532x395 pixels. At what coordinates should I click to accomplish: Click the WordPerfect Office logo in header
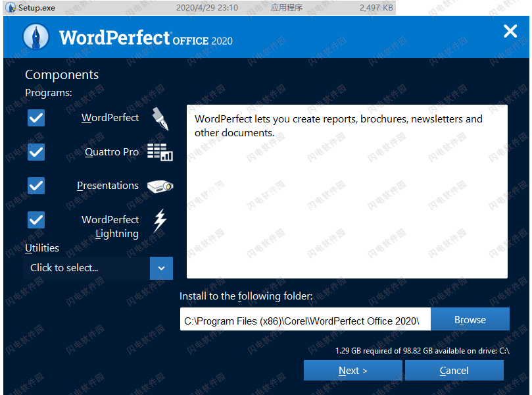36,37
